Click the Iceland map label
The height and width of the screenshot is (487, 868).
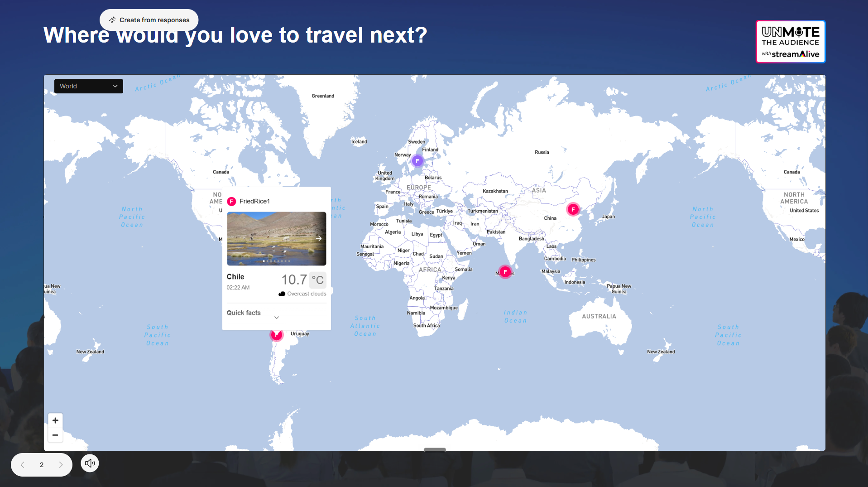359,142
